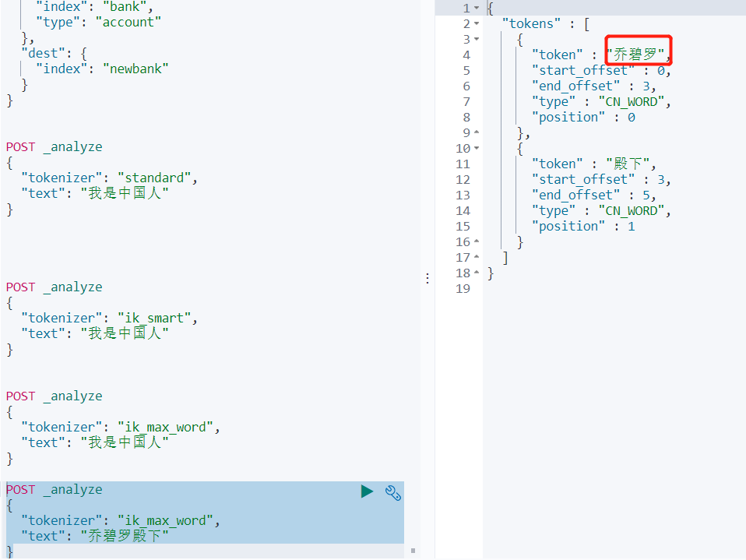Click the "tokens" key in response
The image size is (746, 560).
pos(531,24)
